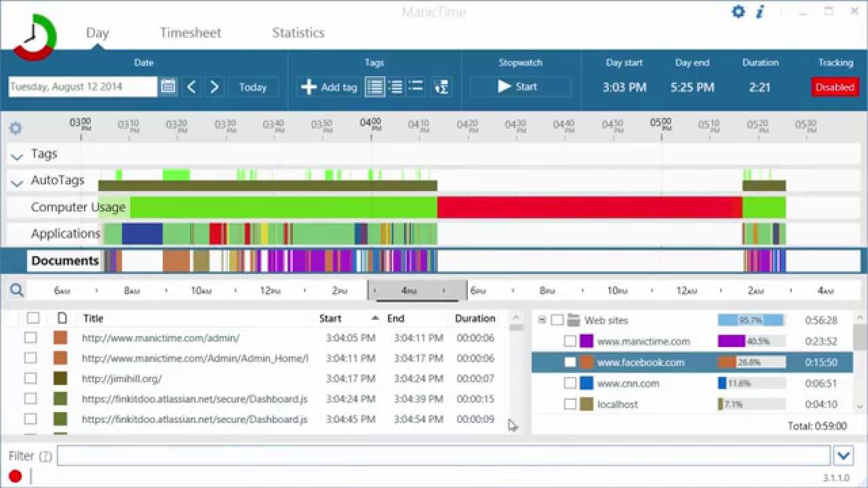868x488 pixels.
Task: Check the manictime.com/admin/ row checkbox
Action: [x=31, y=338]
